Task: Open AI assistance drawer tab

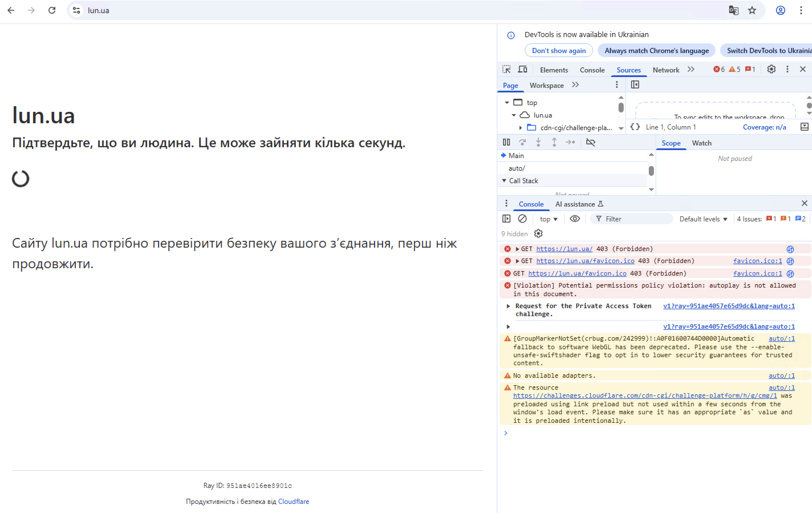Action: tap(579, 204)
